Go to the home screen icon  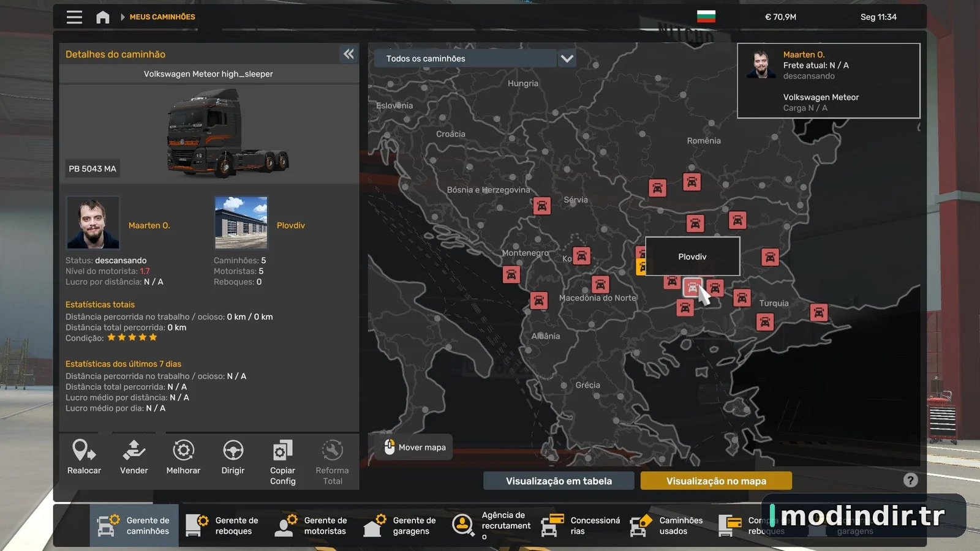[x=103, y=17]
